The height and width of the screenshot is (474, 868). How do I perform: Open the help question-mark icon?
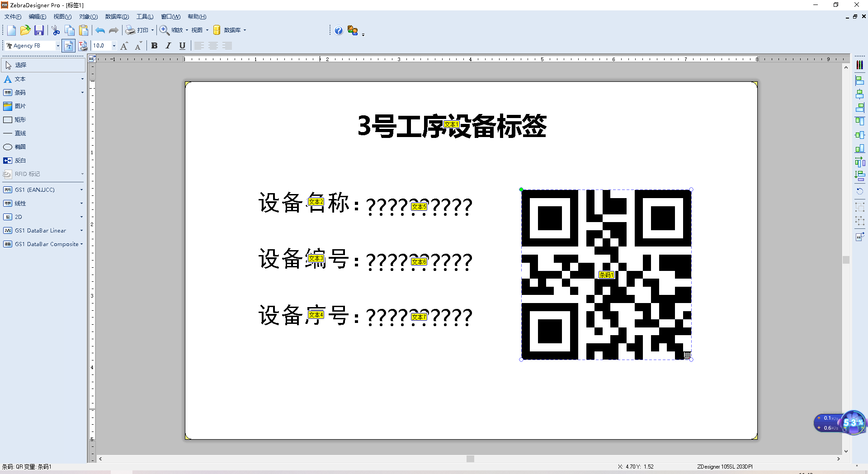coord(339,30)
